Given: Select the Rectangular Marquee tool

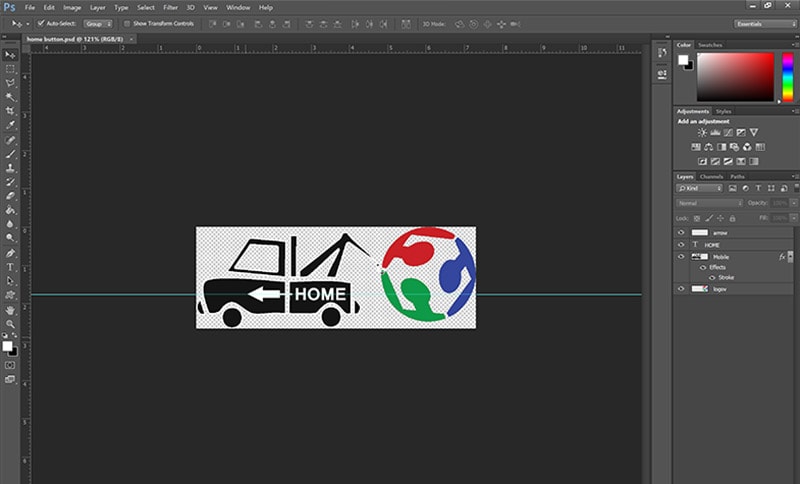Looking at the screenshot, I should click(x=10, y=69).
